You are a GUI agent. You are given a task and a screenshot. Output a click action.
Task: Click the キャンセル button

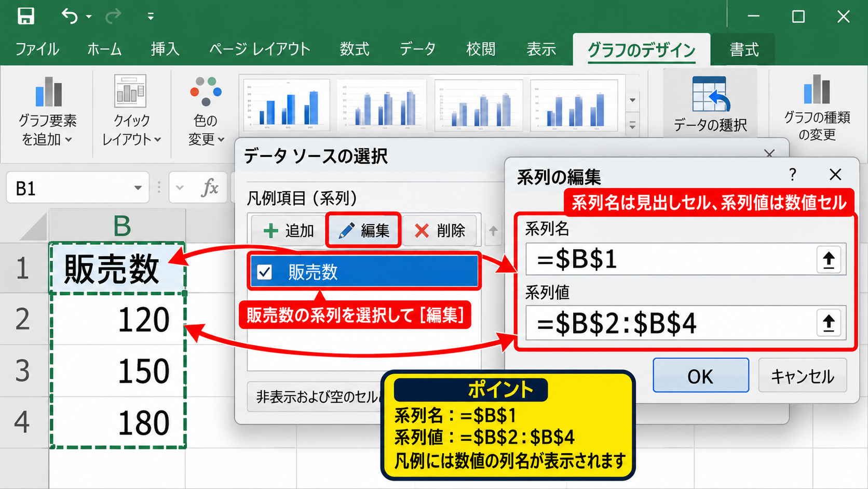803,375
